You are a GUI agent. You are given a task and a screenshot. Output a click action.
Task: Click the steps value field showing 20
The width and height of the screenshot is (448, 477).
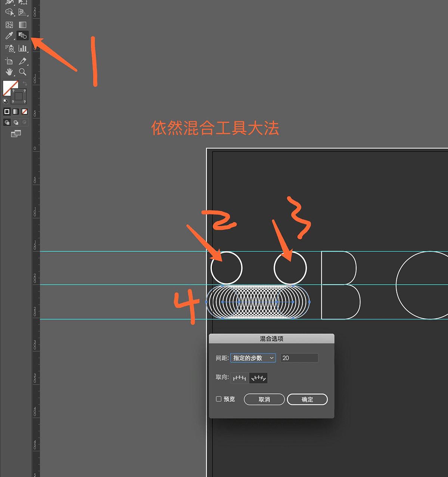299,358
